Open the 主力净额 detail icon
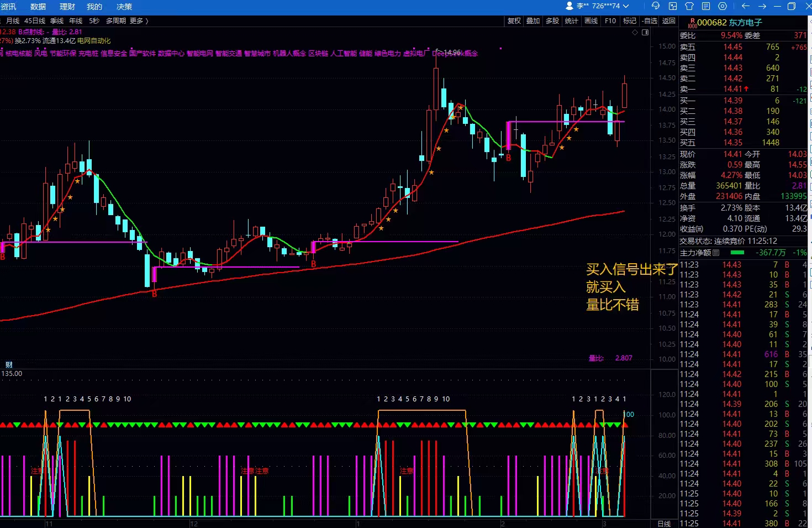Image resolution: width=812 pixels, height=528 pixels. [x=716, y=253]
